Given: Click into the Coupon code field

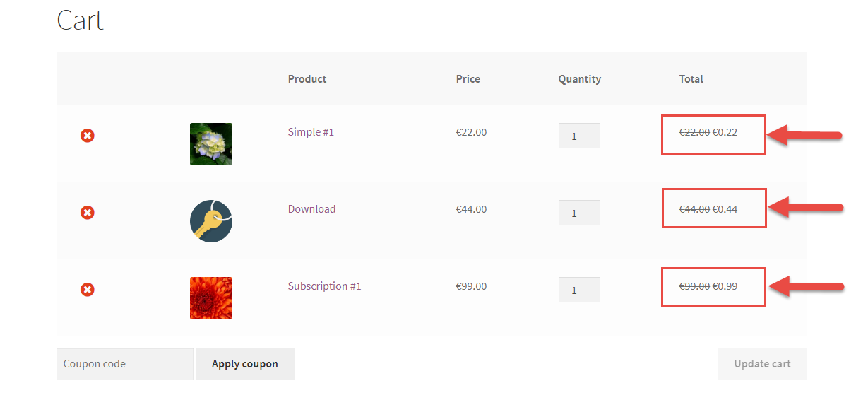Looking at the screenshot, I should [125, 364].
